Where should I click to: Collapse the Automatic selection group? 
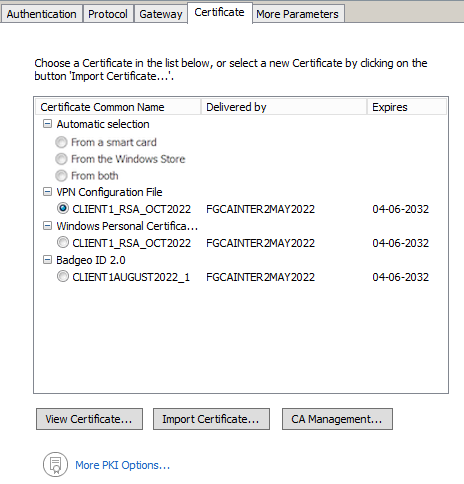click(48, 124)
